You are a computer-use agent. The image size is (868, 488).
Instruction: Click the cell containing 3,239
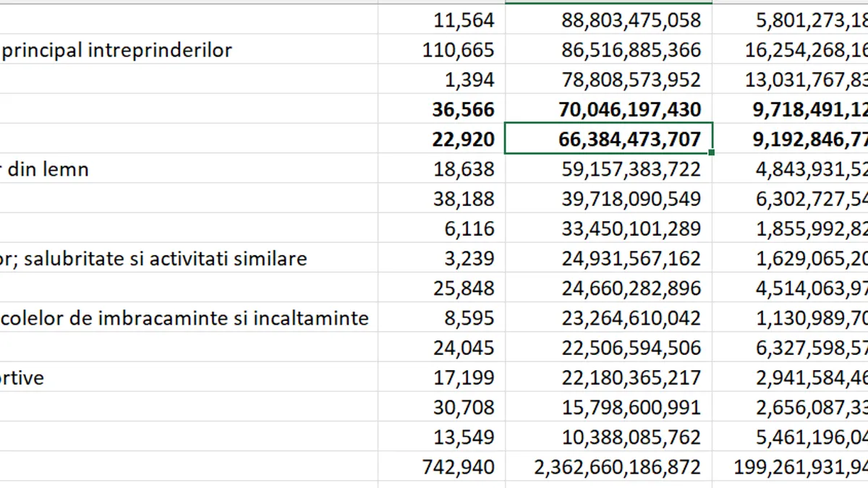(441, 258)
